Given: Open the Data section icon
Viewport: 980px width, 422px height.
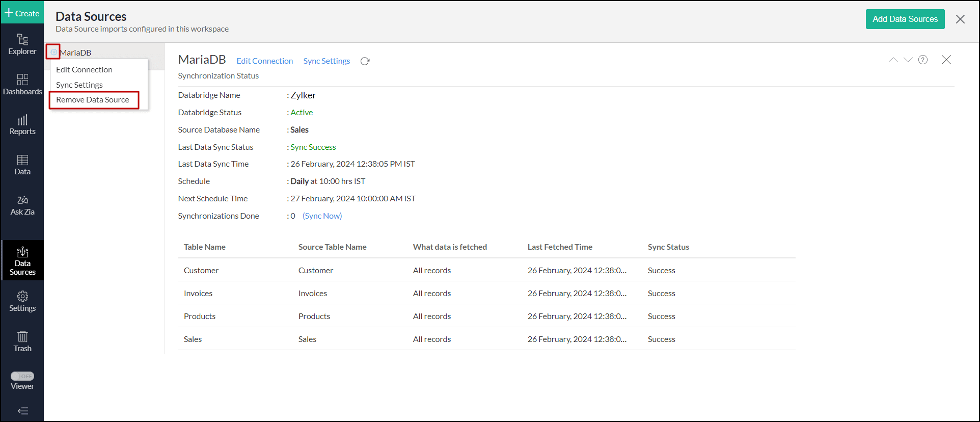Looking at the screenshot, I should (22, 165).
